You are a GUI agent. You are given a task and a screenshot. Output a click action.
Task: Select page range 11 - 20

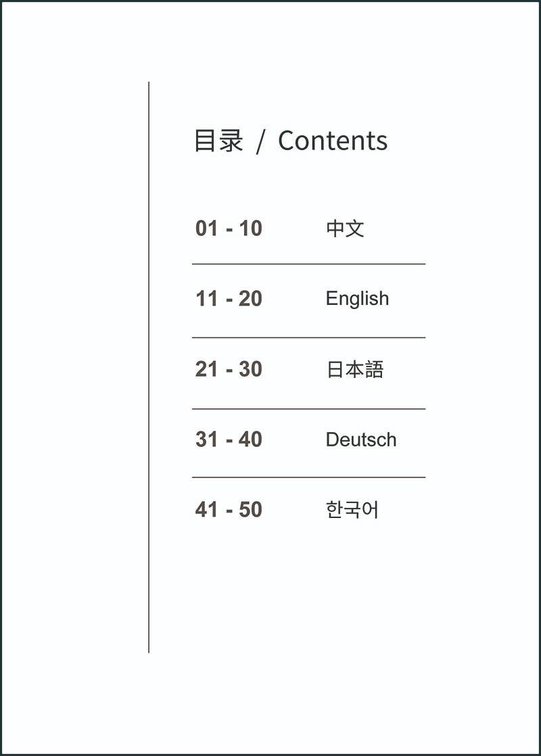point(229,299)
